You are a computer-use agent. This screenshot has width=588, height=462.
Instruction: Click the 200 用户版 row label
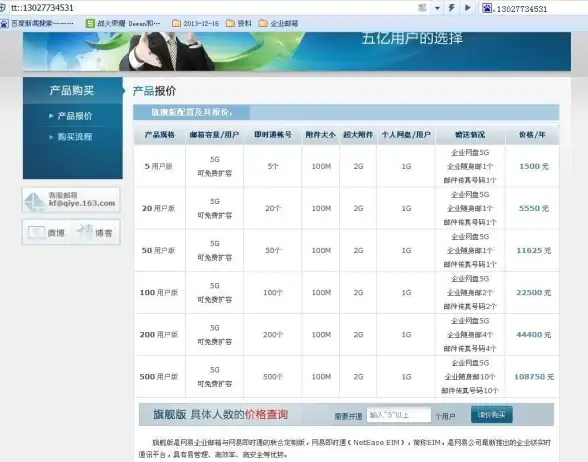pos(159,334)
